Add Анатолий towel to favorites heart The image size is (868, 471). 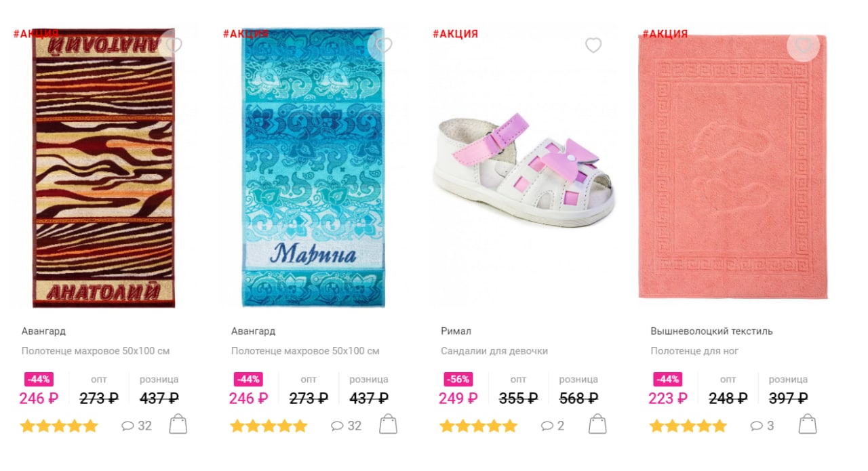tap(174, 45)
